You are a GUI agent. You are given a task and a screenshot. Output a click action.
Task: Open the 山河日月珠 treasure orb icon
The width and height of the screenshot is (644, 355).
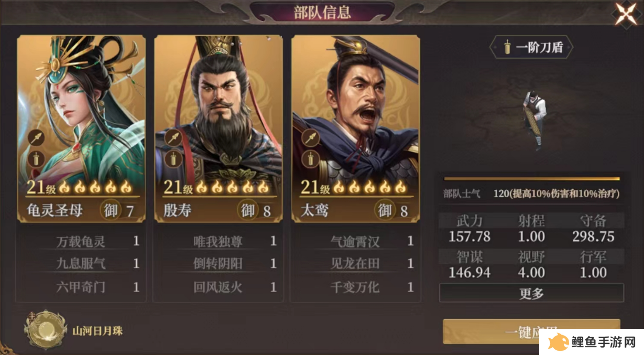46,330
